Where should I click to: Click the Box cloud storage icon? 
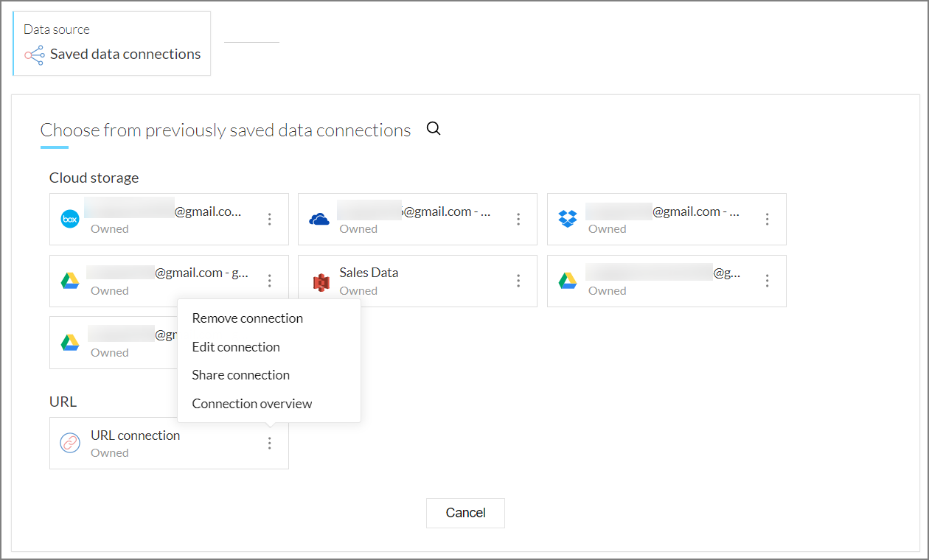pos(70,219)
